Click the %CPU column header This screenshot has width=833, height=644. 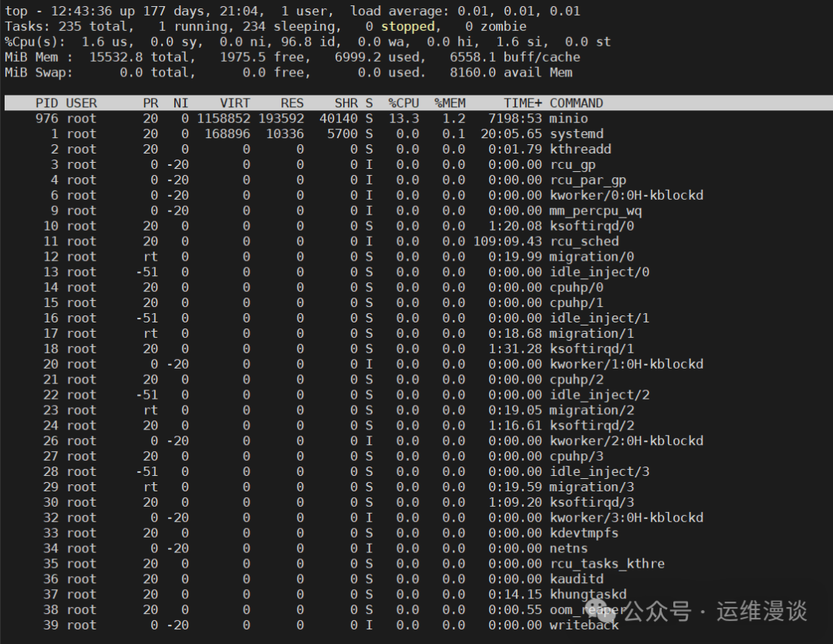click(403, 103)
